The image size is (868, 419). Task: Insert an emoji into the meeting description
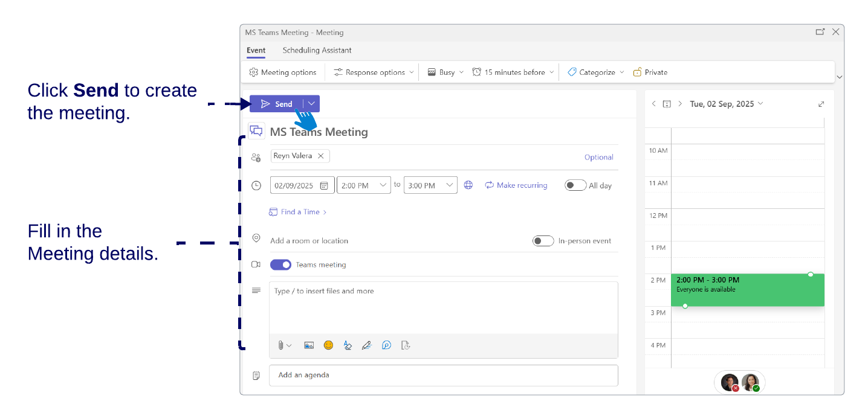click(328, 345)
